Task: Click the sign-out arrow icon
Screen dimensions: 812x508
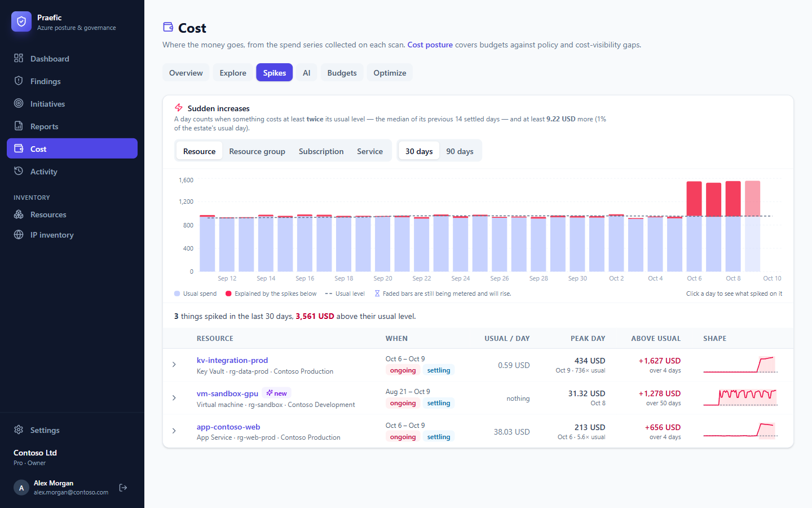Action: (x=123, y=488)
